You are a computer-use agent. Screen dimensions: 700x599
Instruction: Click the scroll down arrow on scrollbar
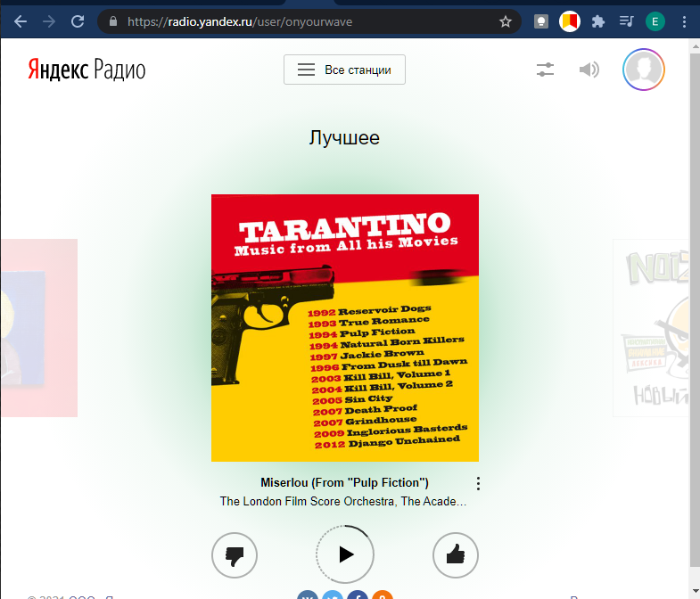695,592
